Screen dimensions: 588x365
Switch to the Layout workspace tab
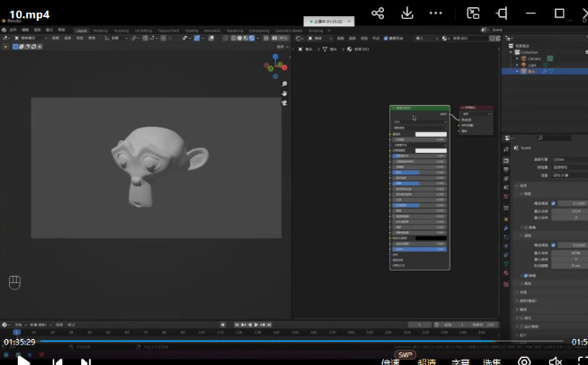coord(82,31)
